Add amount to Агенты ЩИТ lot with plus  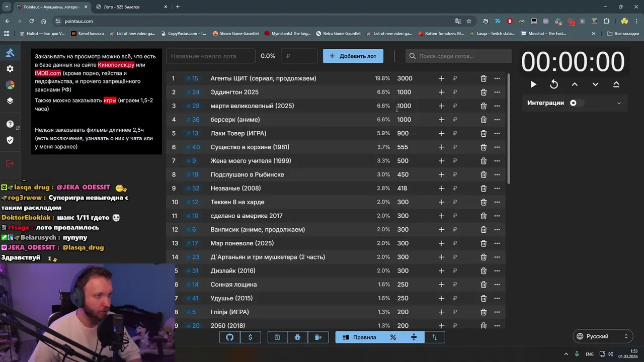(x=442, y=78)
